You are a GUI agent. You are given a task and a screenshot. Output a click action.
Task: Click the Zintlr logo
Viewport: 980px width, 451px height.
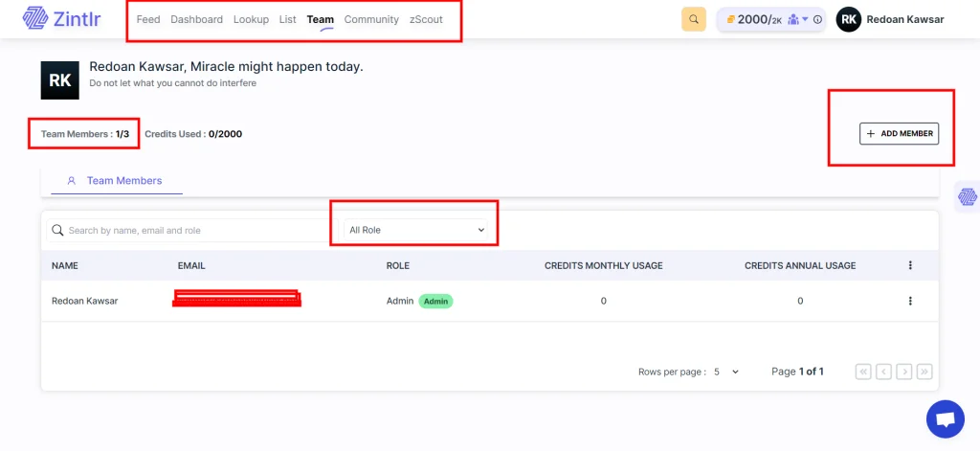pos(61,19)
